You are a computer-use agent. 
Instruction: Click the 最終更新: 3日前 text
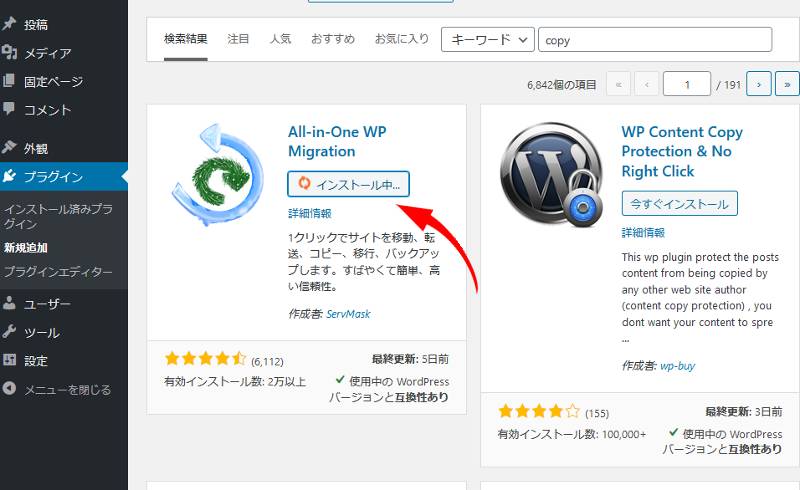743,411
